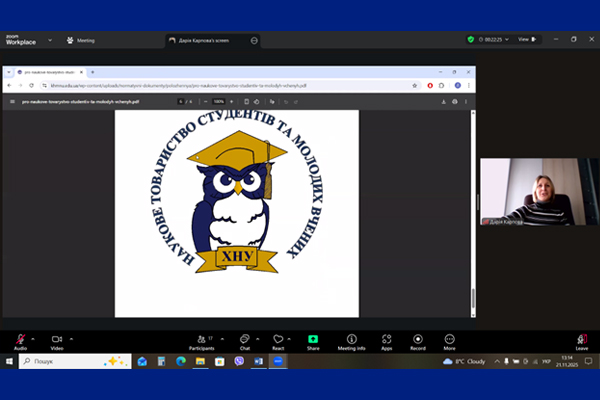The width and height of the screenshot is (600, 400).
Task: Expand the Video options arrow
Action: point(73,338)
